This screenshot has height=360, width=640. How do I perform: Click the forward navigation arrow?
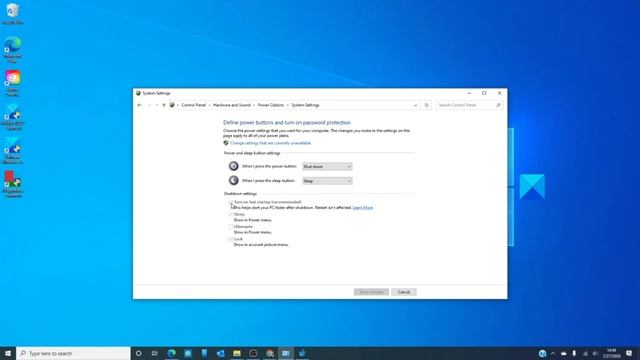click(149, 105)
